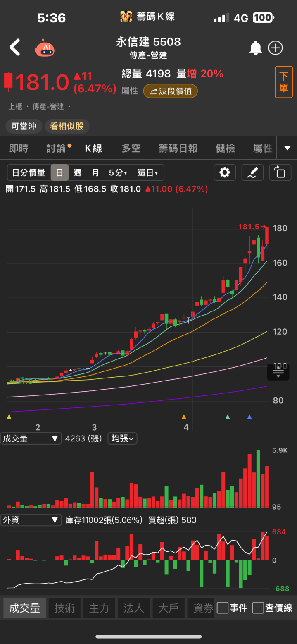
Task: Select the bottom 資券 tab
Action: coord(201,608)
